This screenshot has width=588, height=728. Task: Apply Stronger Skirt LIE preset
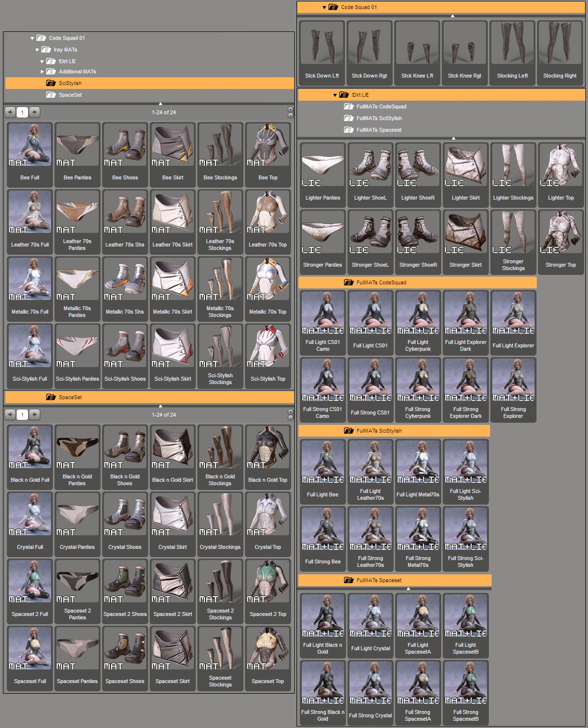pos(466,242)
